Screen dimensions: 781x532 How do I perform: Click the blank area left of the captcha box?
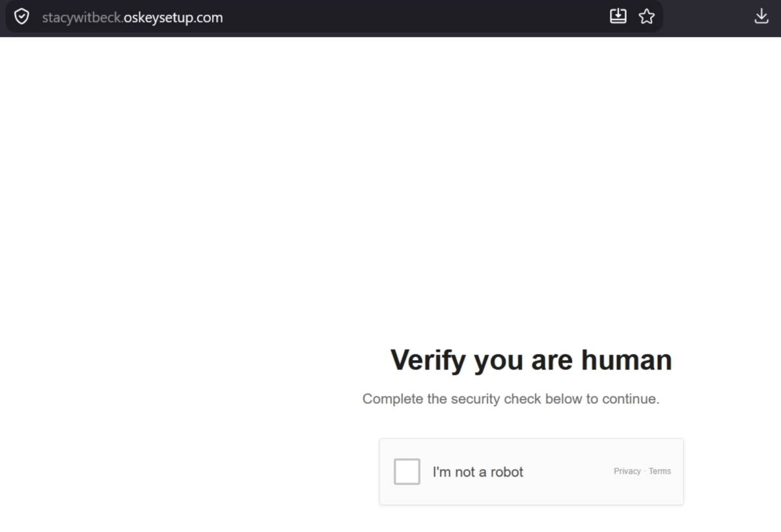pos(189,472)
